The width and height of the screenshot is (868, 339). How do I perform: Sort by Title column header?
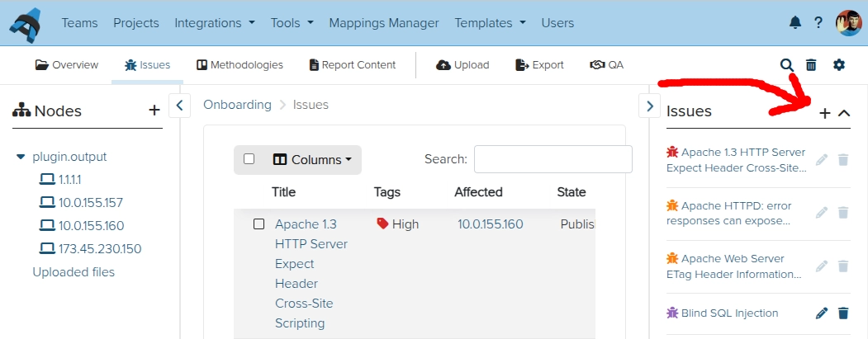283,192
